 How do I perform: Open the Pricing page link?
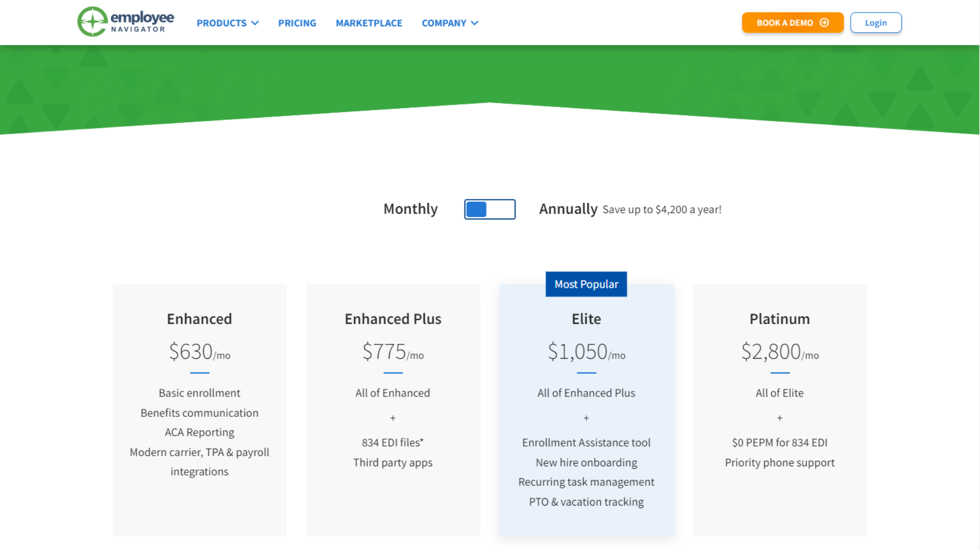(x=297, y=23)
